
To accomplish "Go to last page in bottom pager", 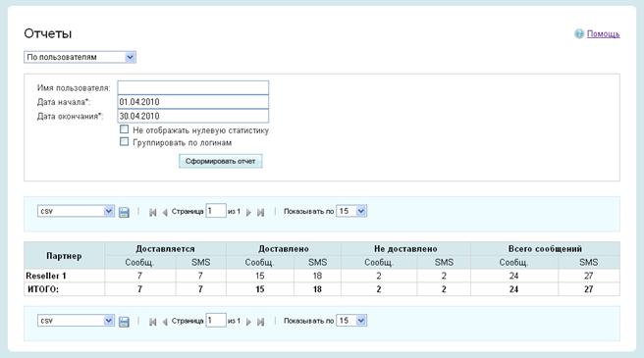I will pos(260,322).
